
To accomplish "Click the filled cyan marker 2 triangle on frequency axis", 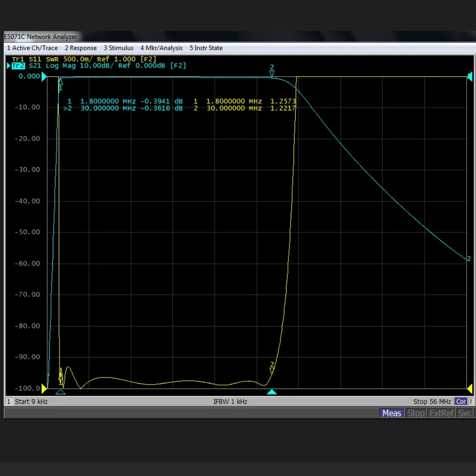I will (x=272, y=392).
